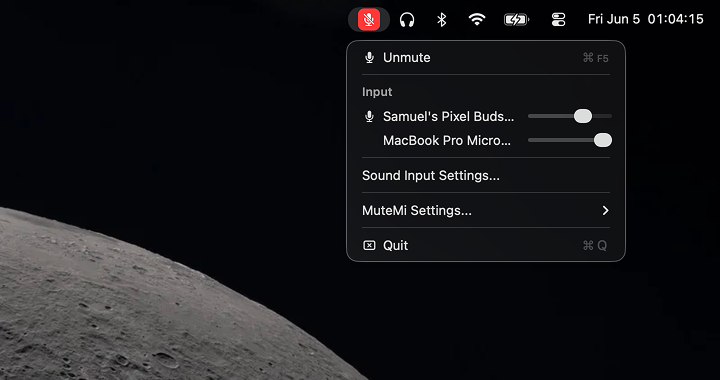The image size is (720, 380).
Task: Click the red muted microphone menu bar icon
Action: [369, 19]
